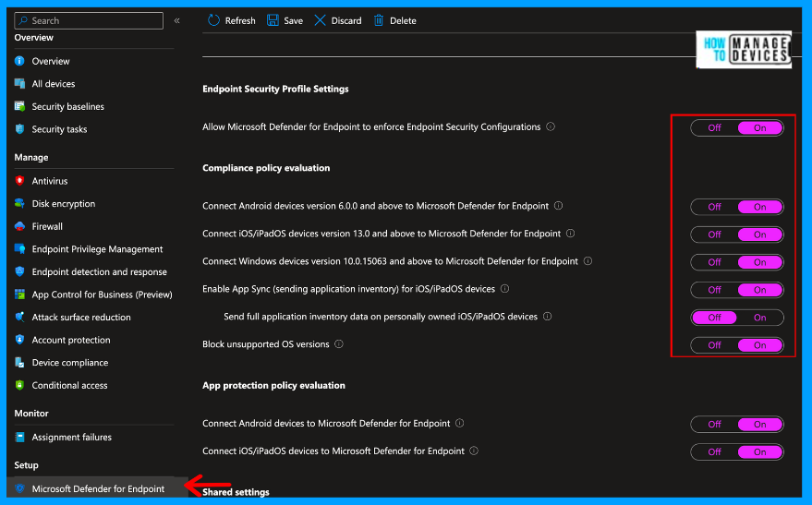
Task: Click the Delete trash can icon
Action: (x=379, y=20)
